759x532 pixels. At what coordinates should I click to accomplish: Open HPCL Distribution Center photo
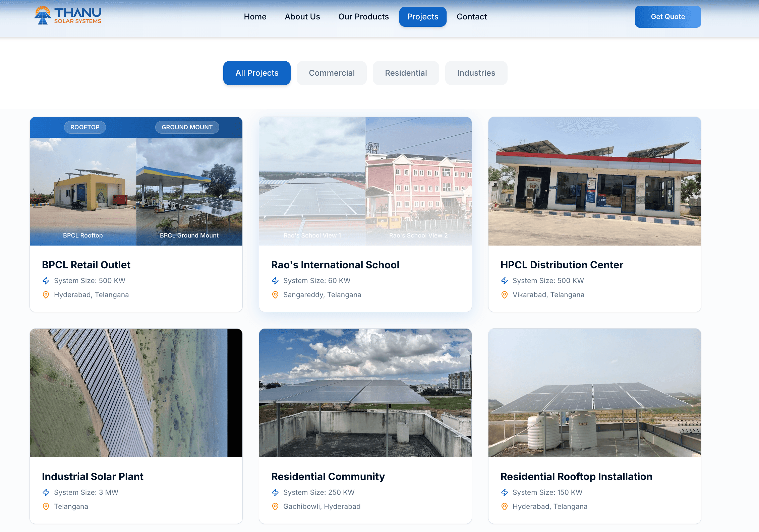tap(594, 181)
